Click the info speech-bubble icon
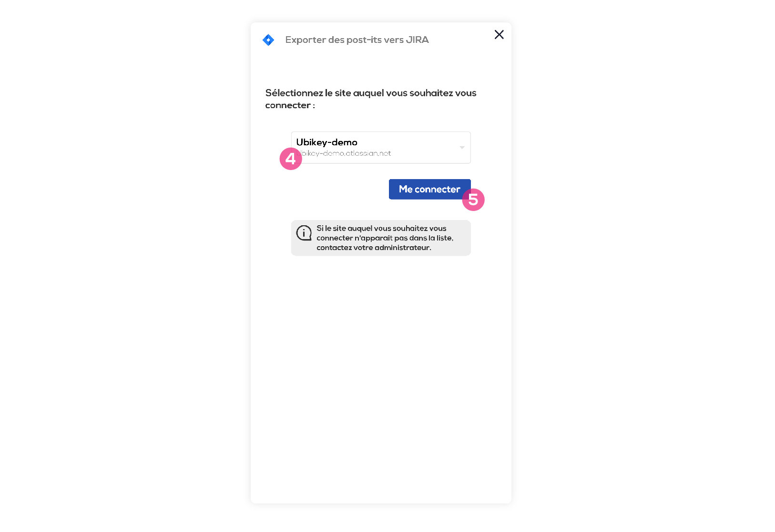This screenshot has height=532, width=775. pyautogui.click(x=304, y=233)
